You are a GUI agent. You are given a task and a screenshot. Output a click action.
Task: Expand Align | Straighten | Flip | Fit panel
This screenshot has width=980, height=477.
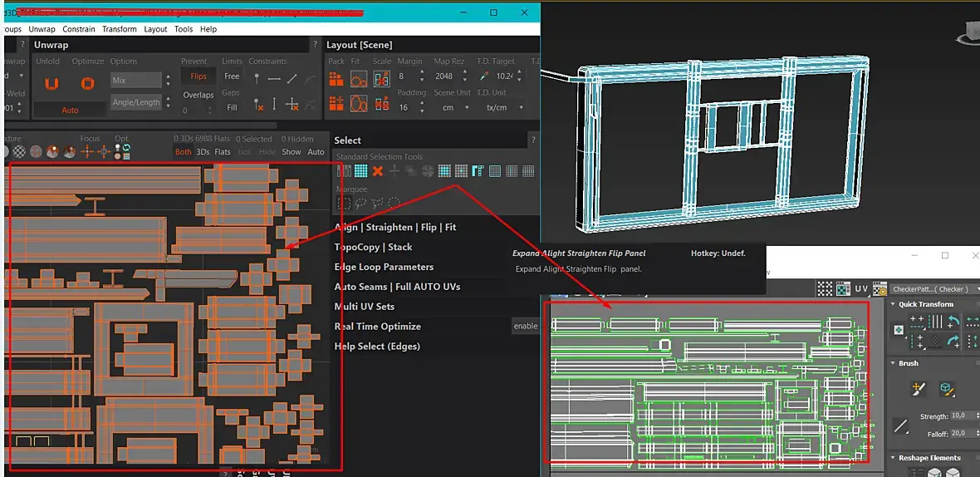coord(394,227)
